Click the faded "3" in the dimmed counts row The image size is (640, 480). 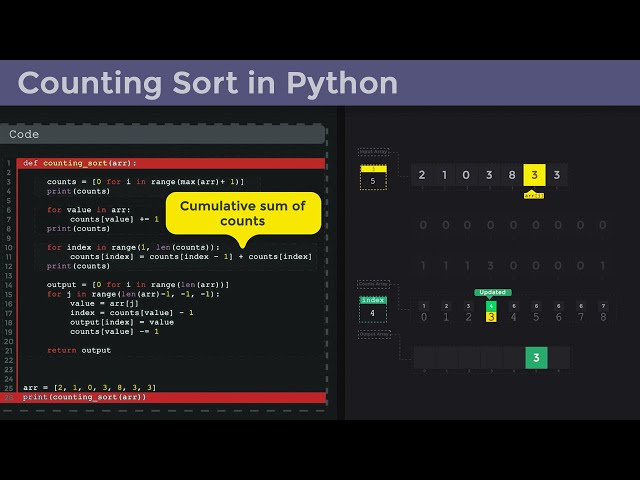491,266
